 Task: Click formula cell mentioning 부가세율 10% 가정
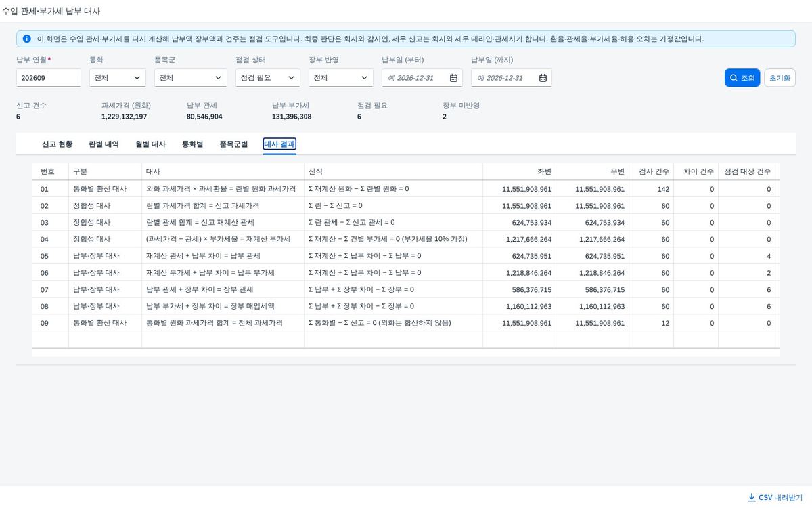(x=394, y=239)
